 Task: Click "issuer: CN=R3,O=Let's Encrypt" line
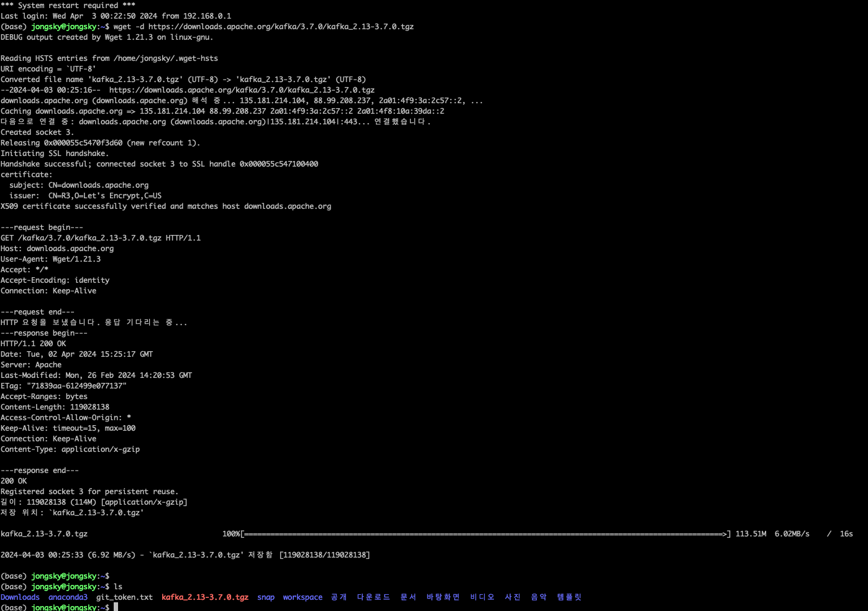85,196
